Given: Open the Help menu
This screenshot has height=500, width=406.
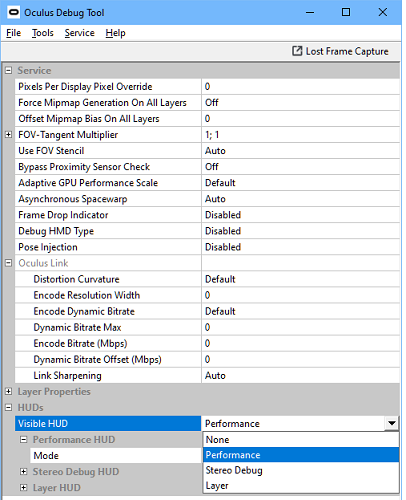Looking at the screenshot, I should [115, 33].
